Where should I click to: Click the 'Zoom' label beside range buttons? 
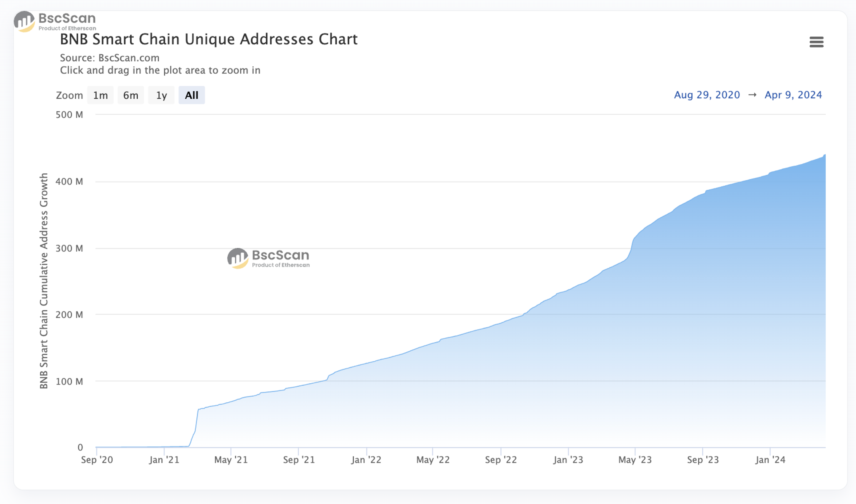[x=69, y=95]
